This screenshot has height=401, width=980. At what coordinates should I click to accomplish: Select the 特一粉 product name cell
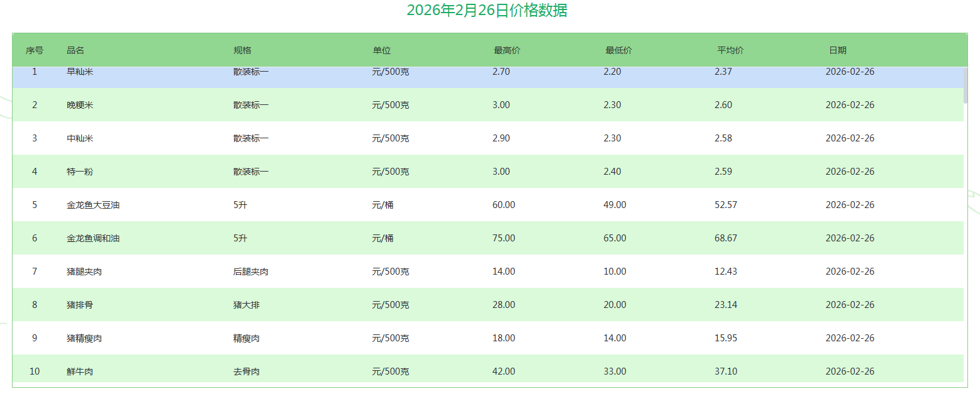(80, 172)
